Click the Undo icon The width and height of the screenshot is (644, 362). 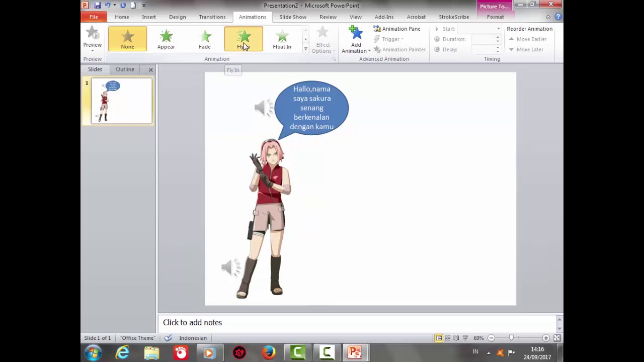[x=107, y=6]
